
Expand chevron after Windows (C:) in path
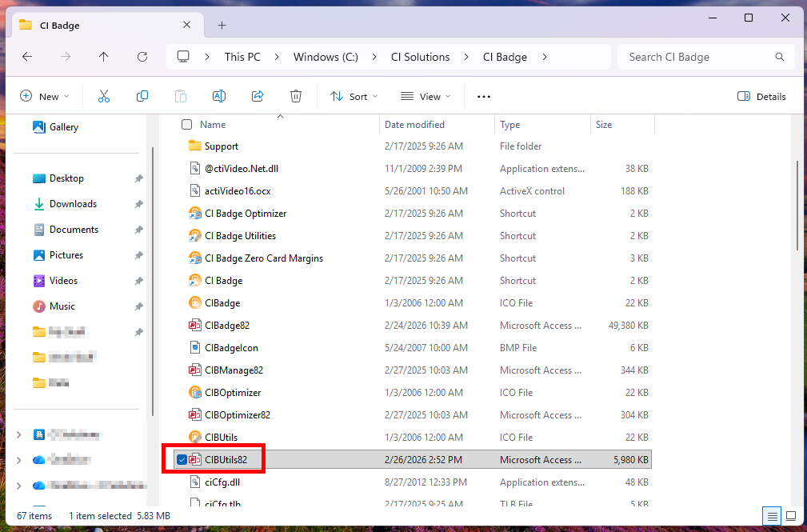point(374,57)
